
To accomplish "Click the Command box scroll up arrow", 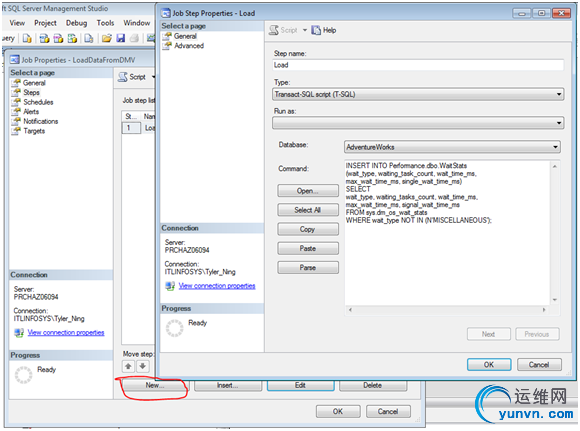I will pos(555,166).
